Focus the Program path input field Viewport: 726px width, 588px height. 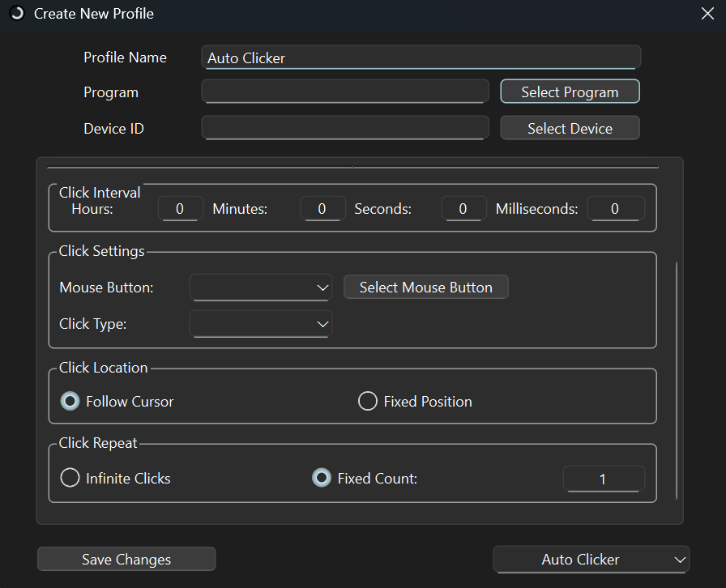tap(345, 92)
